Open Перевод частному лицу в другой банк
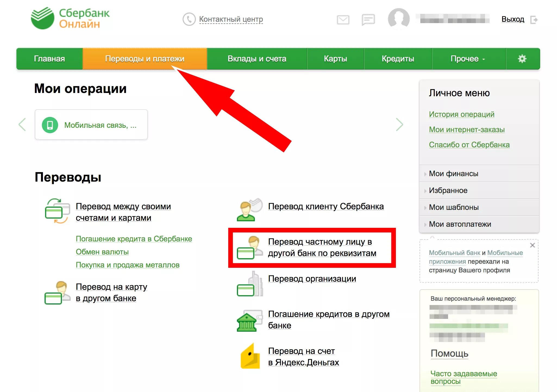Image resolution: width=557 pixels, height=392 pixels. coord(322,247)
